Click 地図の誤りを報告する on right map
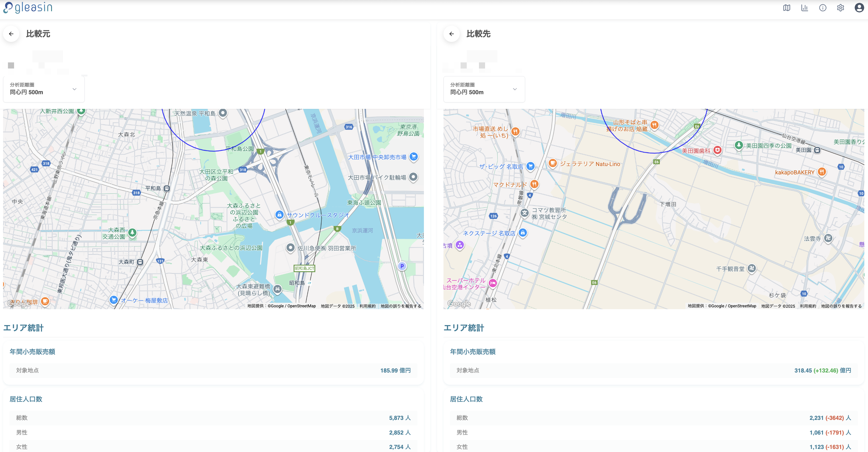This screenshot has height=452, width=868. click(841, 306)
